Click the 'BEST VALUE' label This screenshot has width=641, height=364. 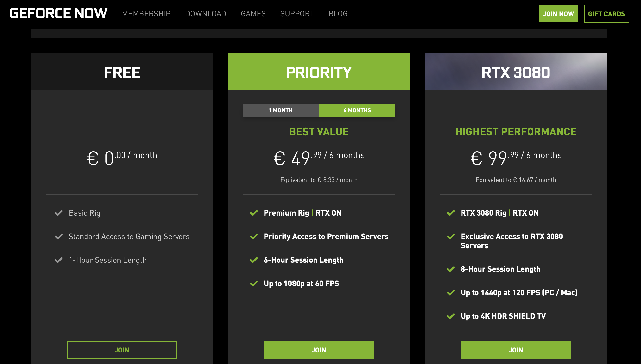coord(319,132)
